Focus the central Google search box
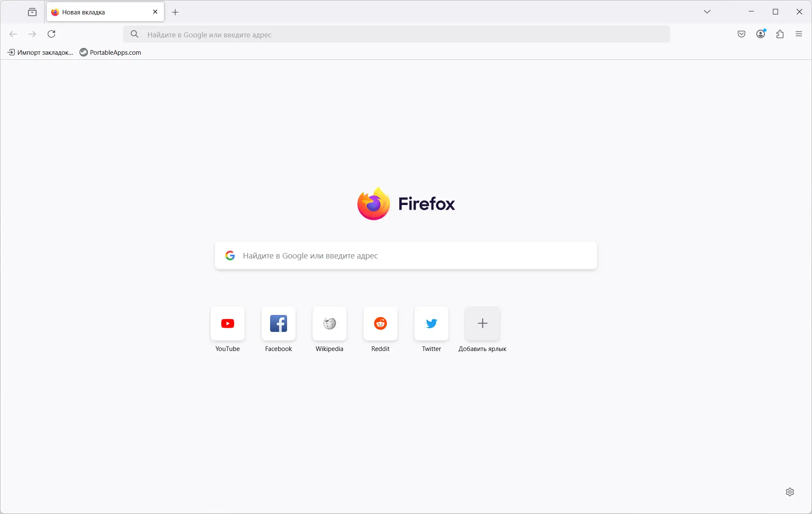 pyautogui.click(x=406, y=256)
